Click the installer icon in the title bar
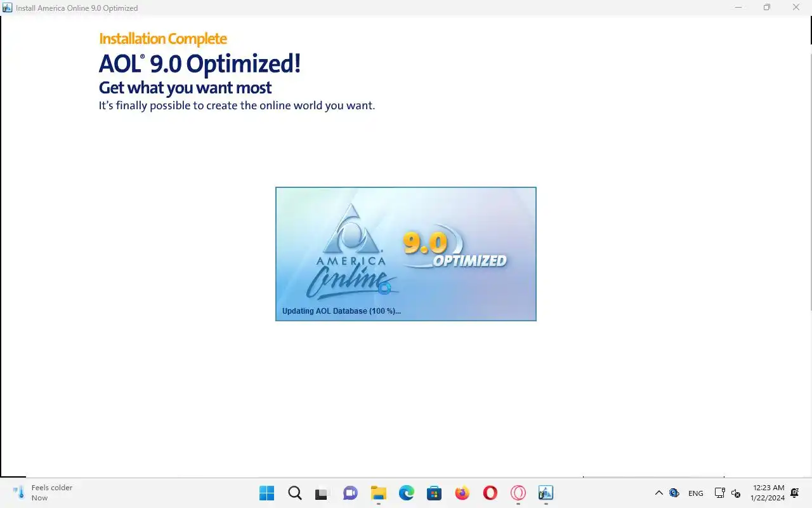This screenshot has width=812, height=508. coord(8,8)
